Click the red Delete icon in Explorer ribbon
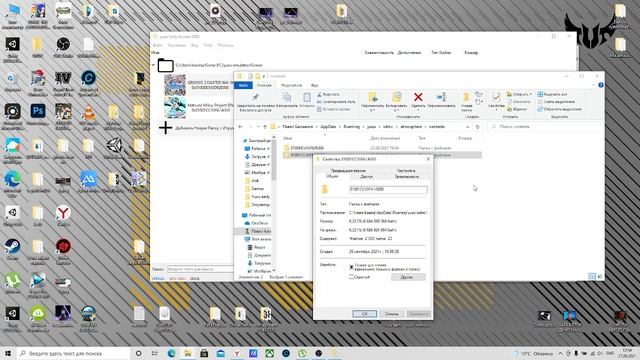The width and height of the screenshot is (640, 360). (x=418, y=97)
